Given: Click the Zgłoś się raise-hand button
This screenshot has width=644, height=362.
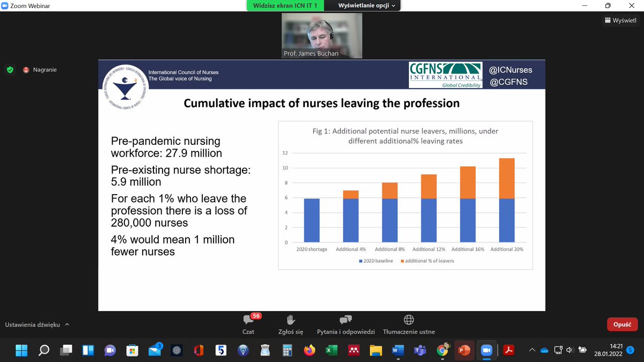Looking at the screenshot, I should 291,324.
